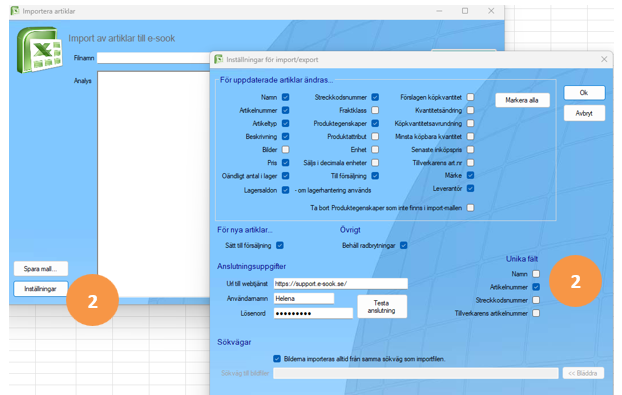622x395 pixels.
Task: Enable Tillverkarens artikelnummer unique field
Action: click(536, 313)
